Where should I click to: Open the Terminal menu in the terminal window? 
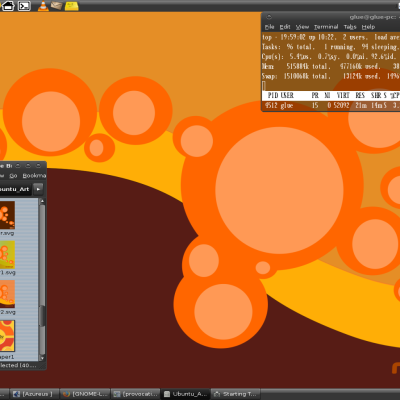click(x=326, y=27)
